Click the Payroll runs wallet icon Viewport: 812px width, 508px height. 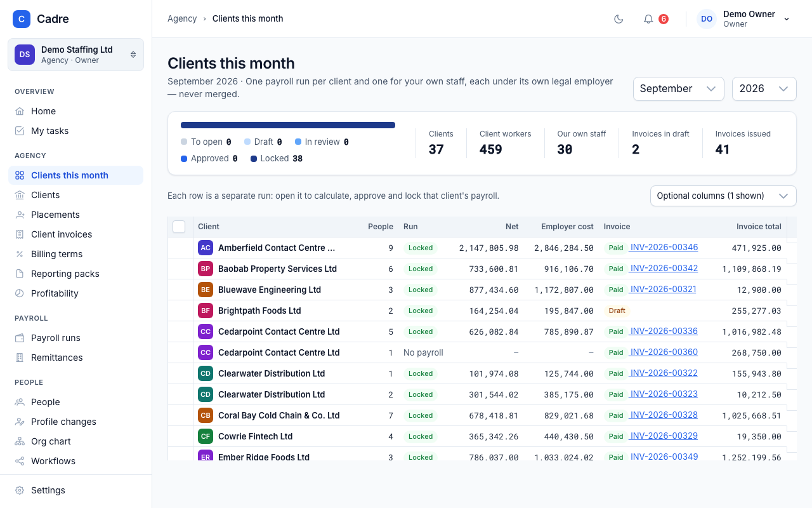pos(20,338)
